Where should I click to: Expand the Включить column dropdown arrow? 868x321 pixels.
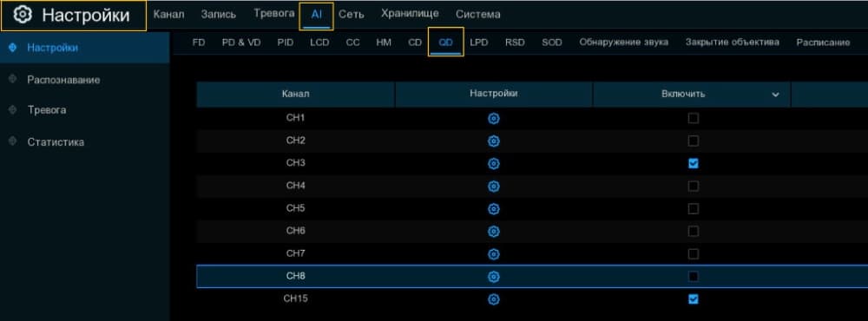[x=775, y=95]
